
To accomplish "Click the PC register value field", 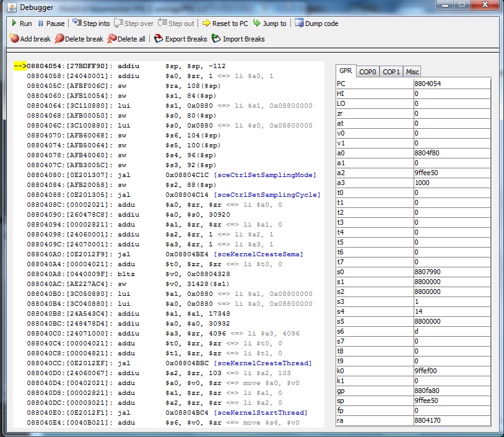I will (x=451, y=84).
